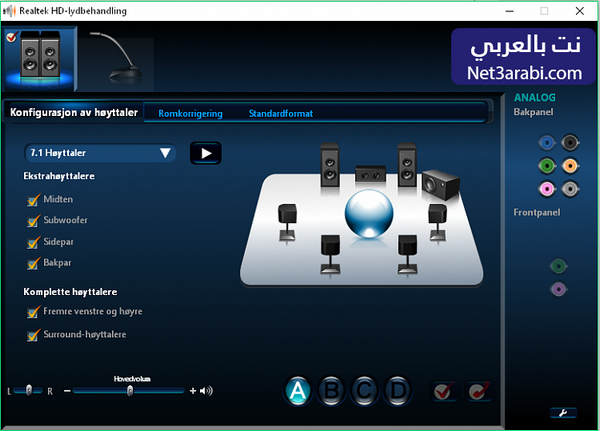Click the Hovedvolum master volume slider

click(129, 391)
